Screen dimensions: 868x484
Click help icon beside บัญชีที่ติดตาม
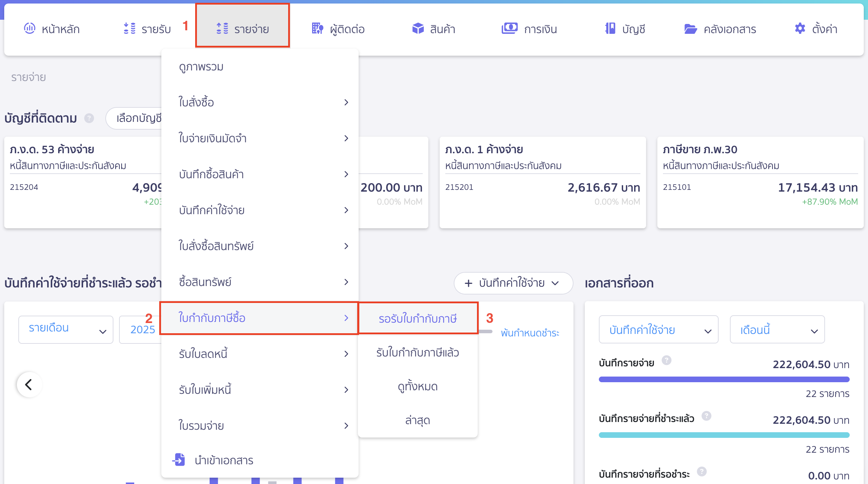tap(89, 118)
